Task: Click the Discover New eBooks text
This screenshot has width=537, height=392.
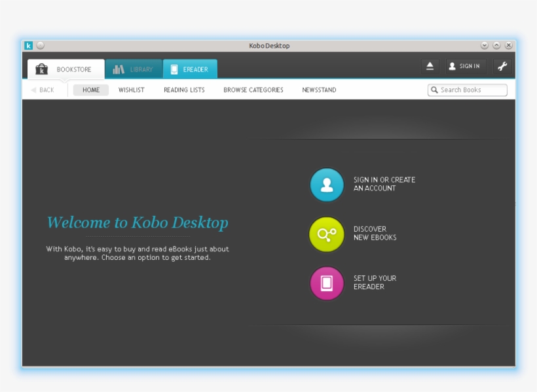Action: pos(375,233)
